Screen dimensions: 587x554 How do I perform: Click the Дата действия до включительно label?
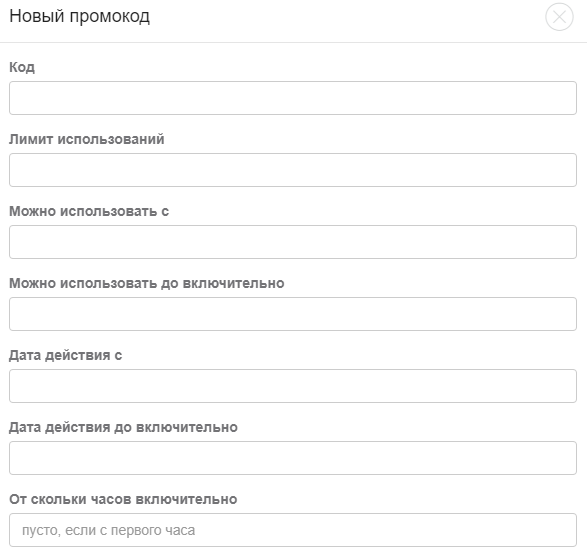pyautogui.click(x=124, y=427)
